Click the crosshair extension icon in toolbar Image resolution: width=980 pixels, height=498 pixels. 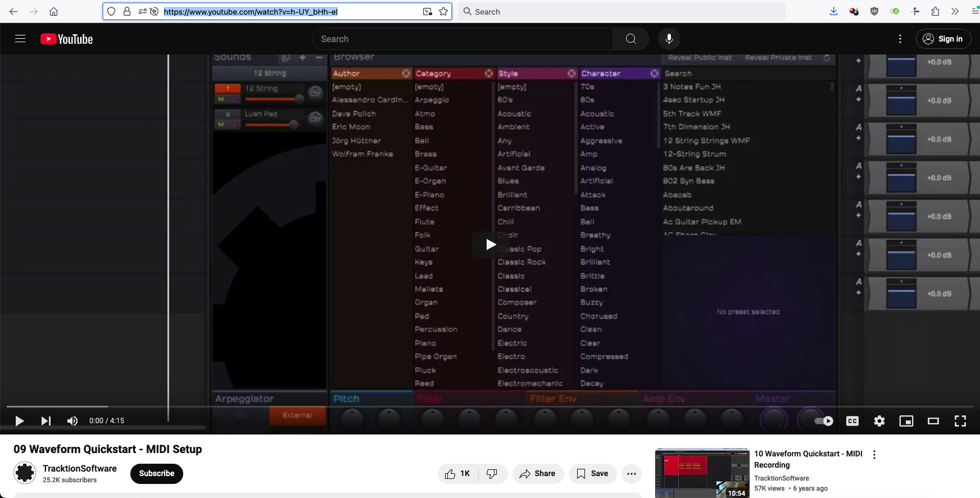915,11
